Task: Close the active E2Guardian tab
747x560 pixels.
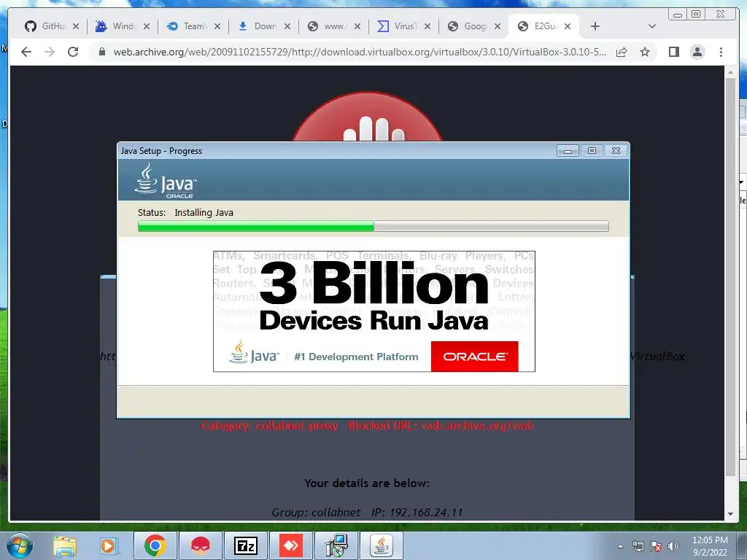Action: 568,27
